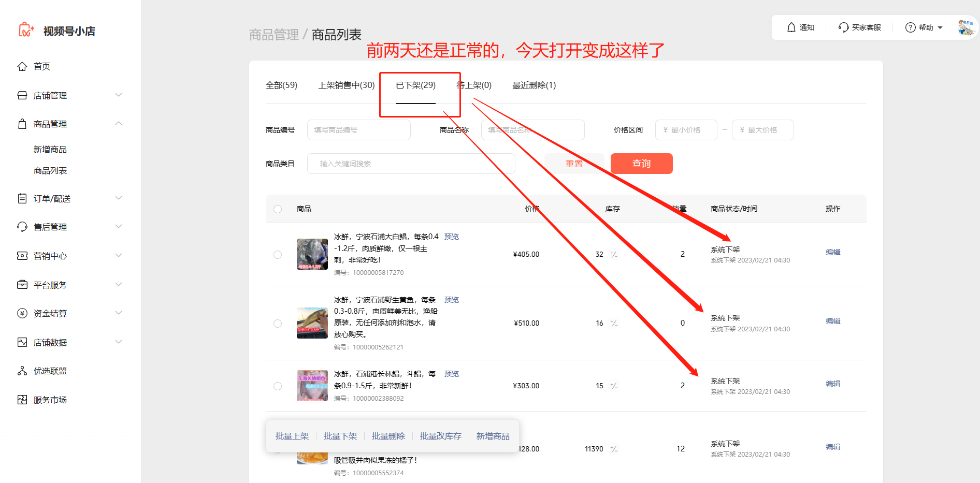Select the 宁波石浦大白鲳 product row checkbox
The width and height of the screenshot is (980, 483).
[278, 255]
